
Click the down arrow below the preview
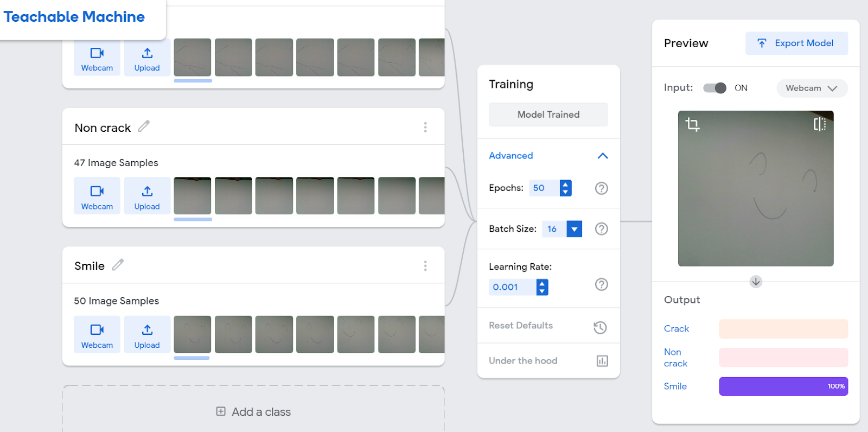756,282
